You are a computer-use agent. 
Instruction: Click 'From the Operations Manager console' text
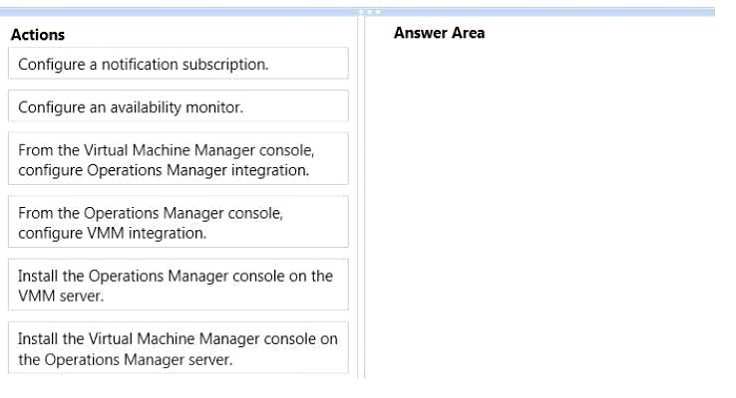[151, 213]
